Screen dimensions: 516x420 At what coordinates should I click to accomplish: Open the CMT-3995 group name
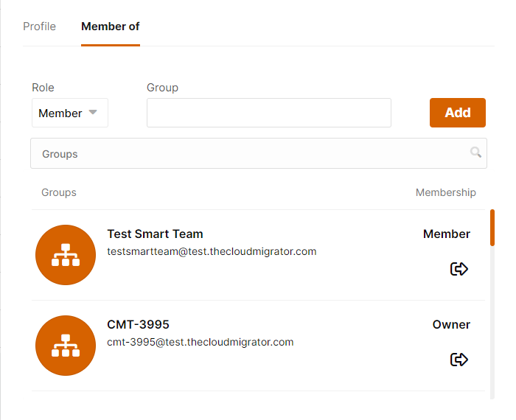pyautogui.click(x=139, y=325)
